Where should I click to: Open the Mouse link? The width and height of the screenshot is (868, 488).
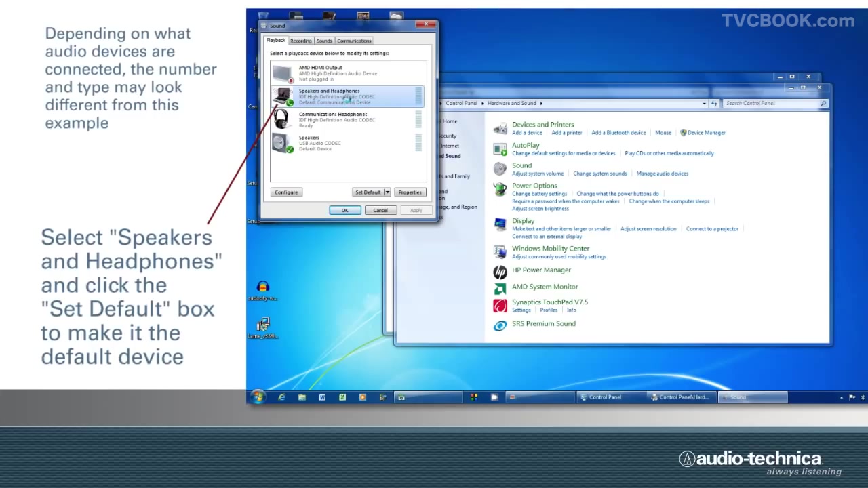pyautogui.click(x=663, y=133)
